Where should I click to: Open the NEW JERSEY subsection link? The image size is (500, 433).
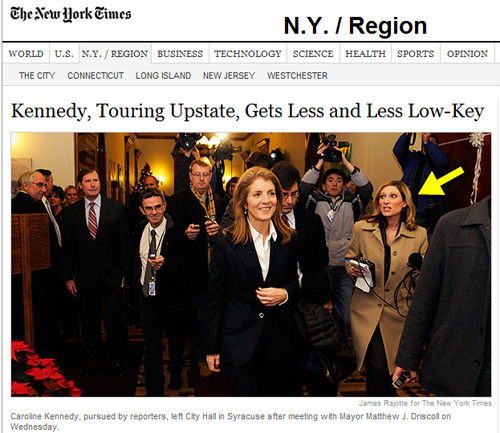(229, 76)
